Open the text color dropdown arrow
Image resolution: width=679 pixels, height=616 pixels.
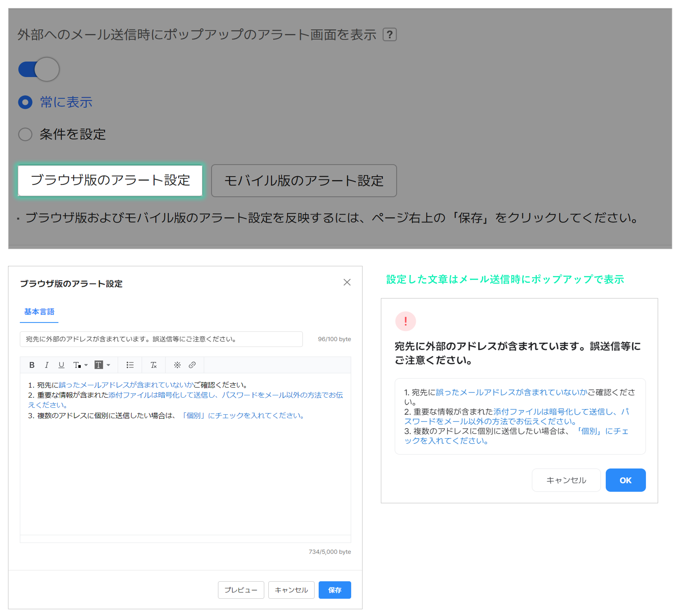tap(86, 365)
